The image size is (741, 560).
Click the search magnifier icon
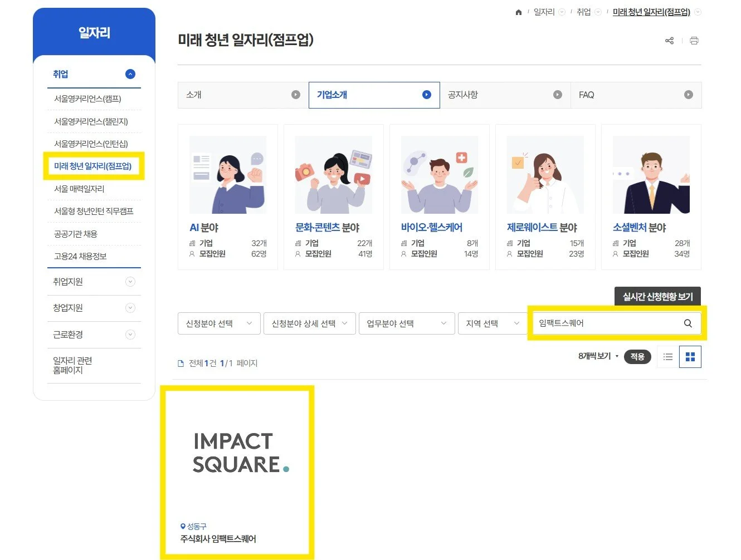688,323
